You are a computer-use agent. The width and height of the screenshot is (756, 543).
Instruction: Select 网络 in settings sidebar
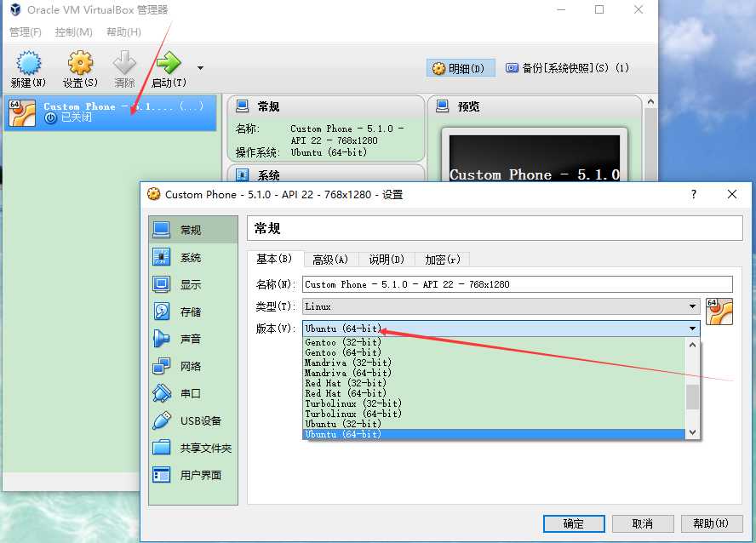[x=193, y=366]
